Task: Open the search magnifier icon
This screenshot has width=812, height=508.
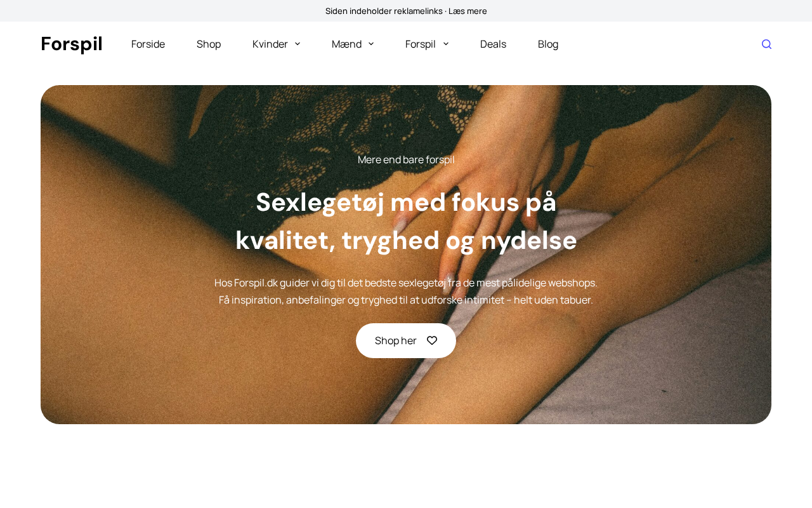Action: click(x=766, y=44)
